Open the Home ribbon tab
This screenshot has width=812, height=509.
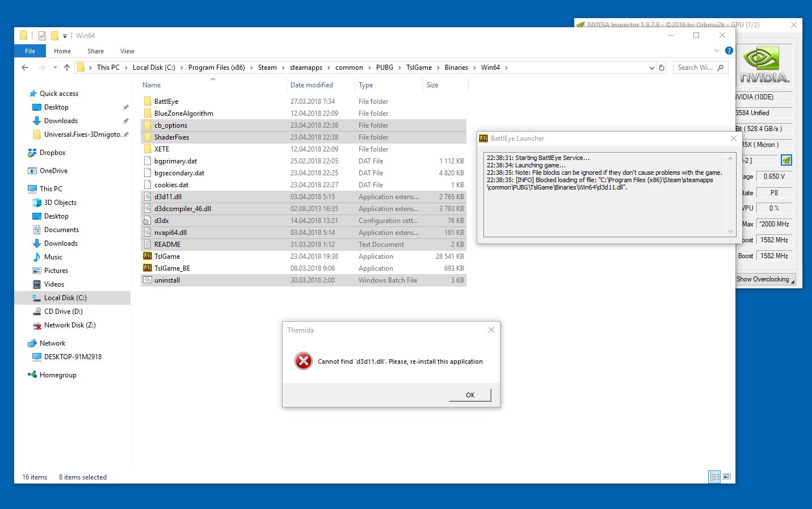[x=62, y=51]
